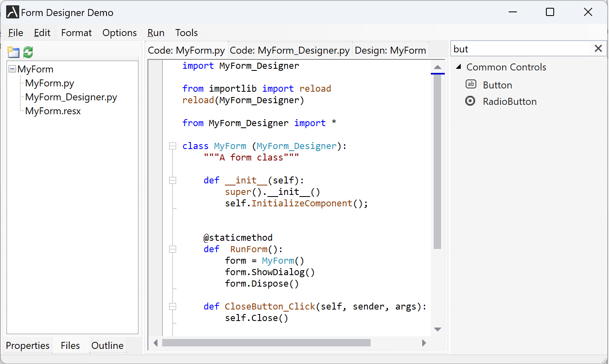Click the vertical scrollbar up arrow
The image size is (609, 364).
click(437, 67)
